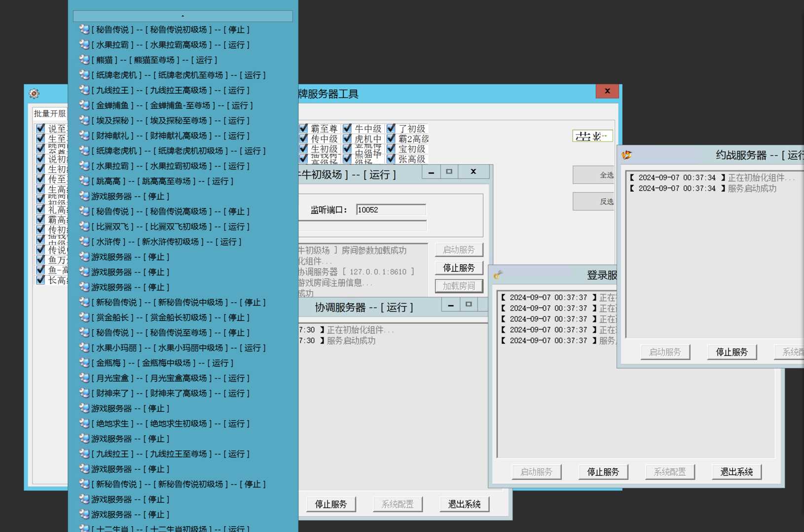Image resolution: width=804 pixels, height=532 pixels.
Task: Click the 停止服务 button in 约战服务器 window
Action: tap(731, 352)
